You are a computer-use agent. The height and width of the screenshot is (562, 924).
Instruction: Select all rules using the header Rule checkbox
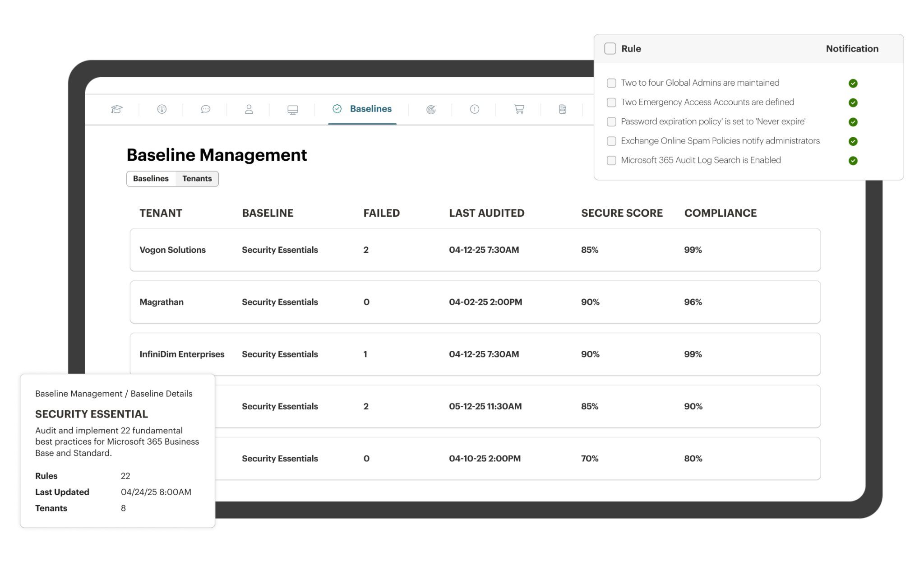[610, 48]
